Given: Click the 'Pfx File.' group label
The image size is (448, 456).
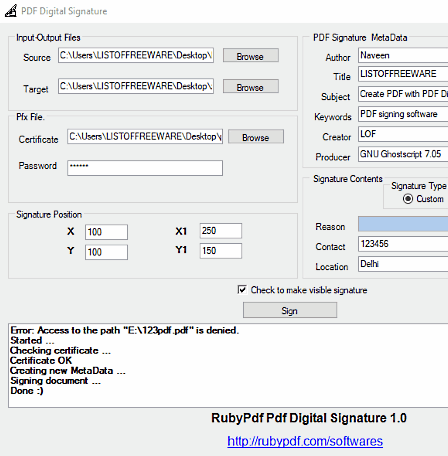Looking at the screenshot, I should pos(30,117).
